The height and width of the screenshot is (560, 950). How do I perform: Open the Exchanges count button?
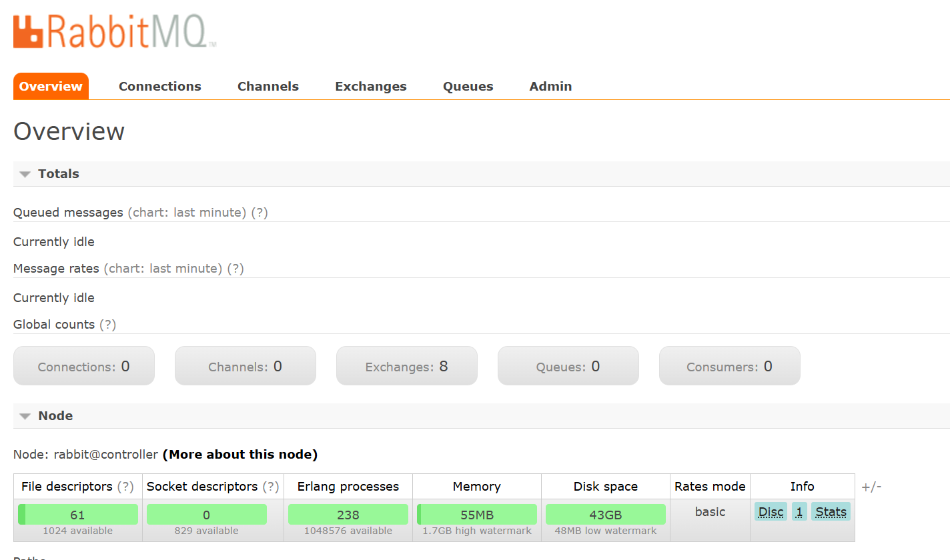[x=407, y=366]
